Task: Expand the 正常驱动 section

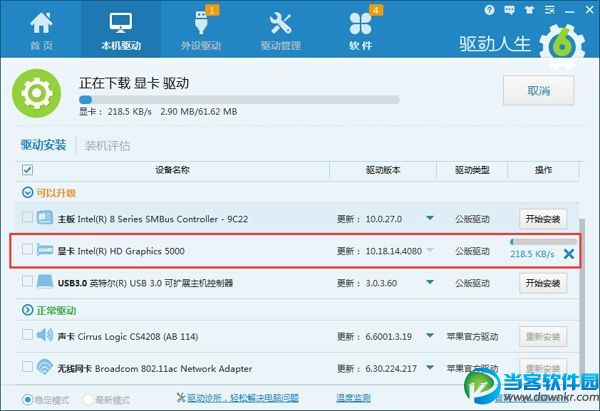Action: tap(28, 310)
